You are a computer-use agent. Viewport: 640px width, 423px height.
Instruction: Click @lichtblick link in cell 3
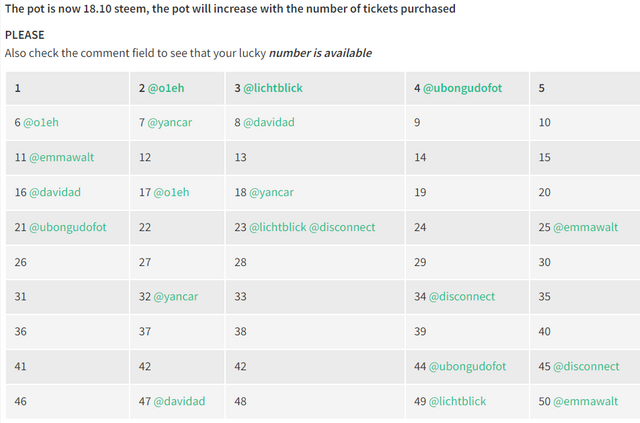click(273, 88)
